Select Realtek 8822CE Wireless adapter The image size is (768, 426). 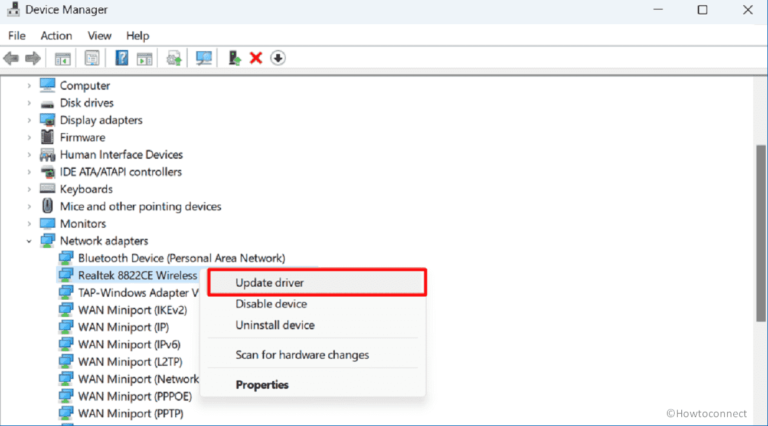pyautogui.click(x=138, y=275)
